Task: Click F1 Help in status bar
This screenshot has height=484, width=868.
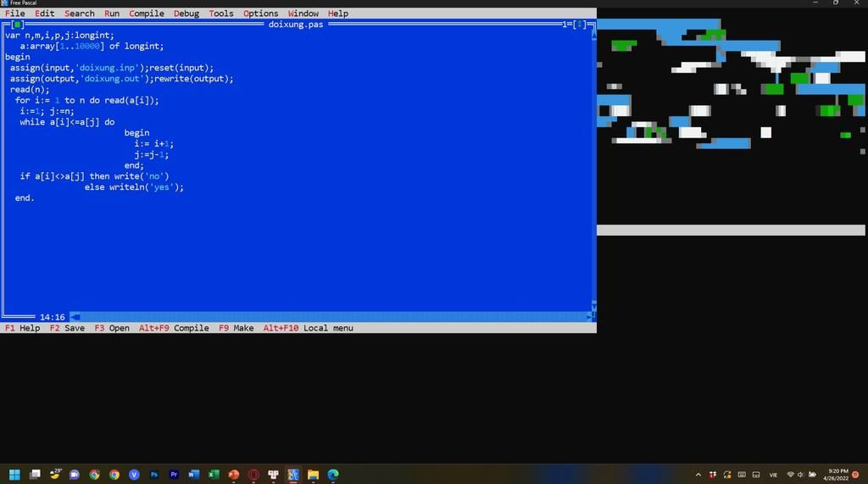Action: coord(23,328)
